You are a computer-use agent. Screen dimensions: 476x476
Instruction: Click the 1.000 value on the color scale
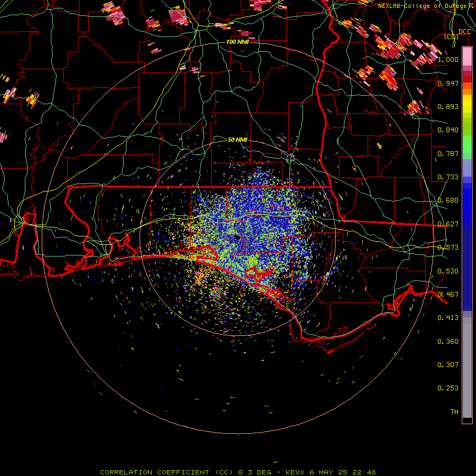[448, 59]
